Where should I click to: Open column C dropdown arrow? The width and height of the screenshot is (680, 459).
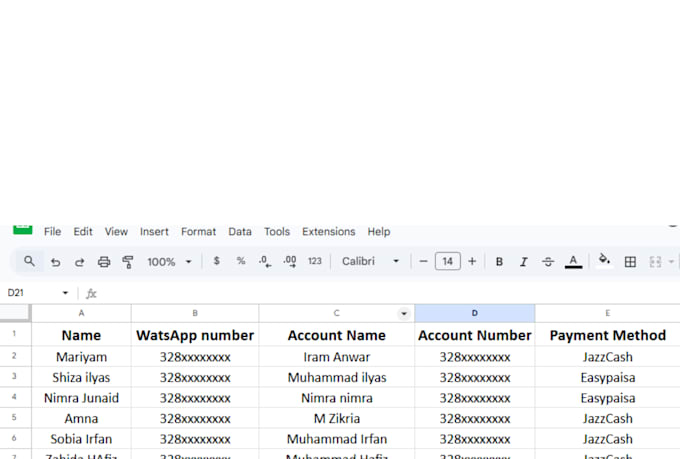(x=404, y=313)
